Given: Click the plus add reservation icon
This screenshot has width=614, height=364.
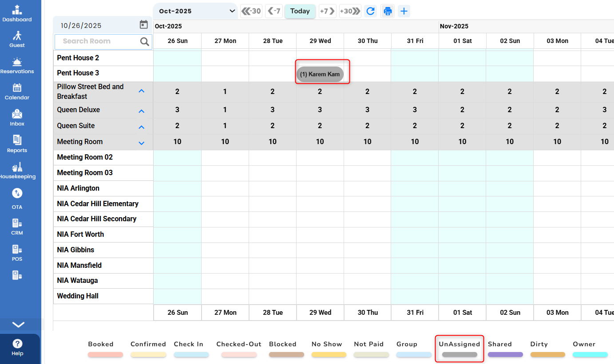Looking at the screenshot, I should [404, 11].
